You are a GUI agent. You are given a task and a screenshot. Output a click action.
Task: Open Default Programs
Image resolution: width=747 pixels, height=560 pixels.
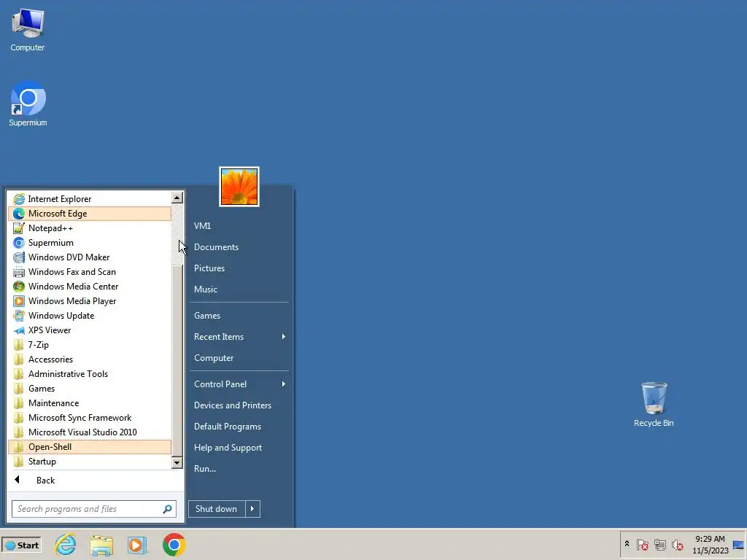(239, 426)
